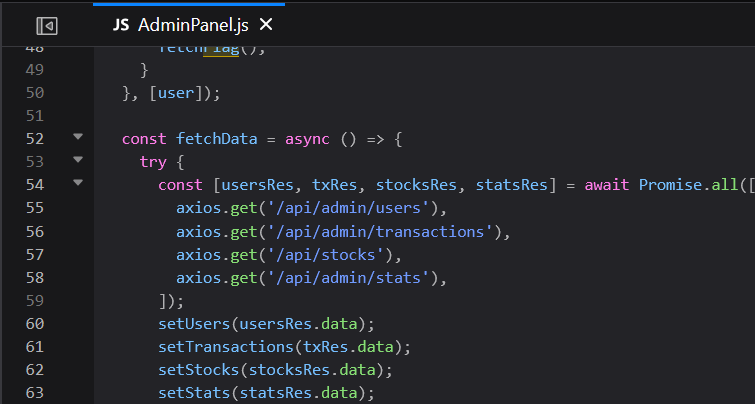Viewport: 755px width, 404px height.
Task: Click line number 60 in gutter
Action: tap(35, 324)
